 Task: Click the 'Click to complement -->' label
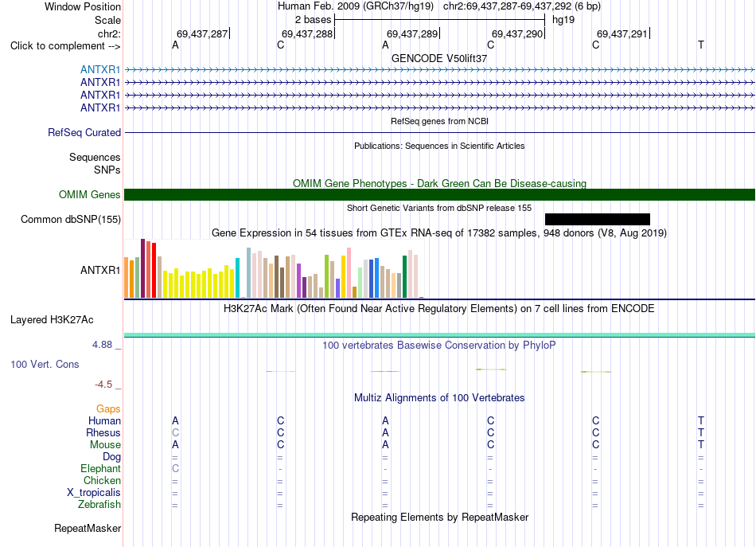point(65,46)
